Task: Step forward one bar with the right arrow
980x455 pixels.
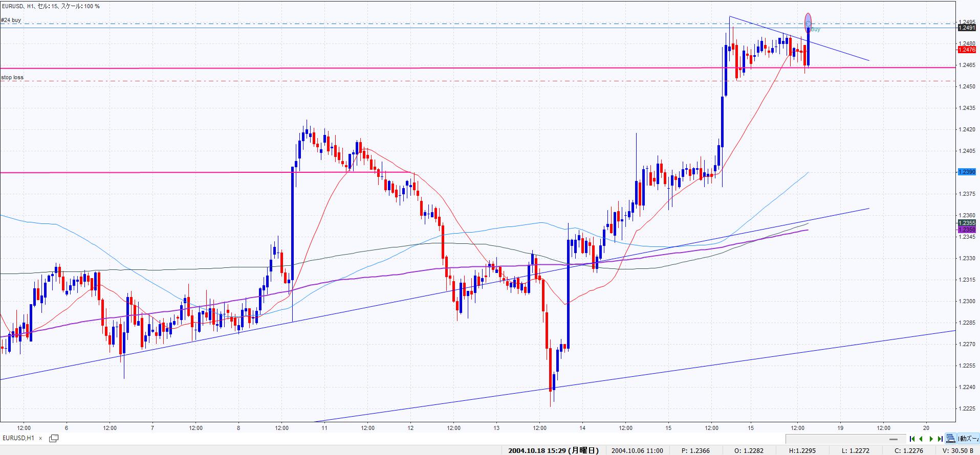Action: (931, 439)
